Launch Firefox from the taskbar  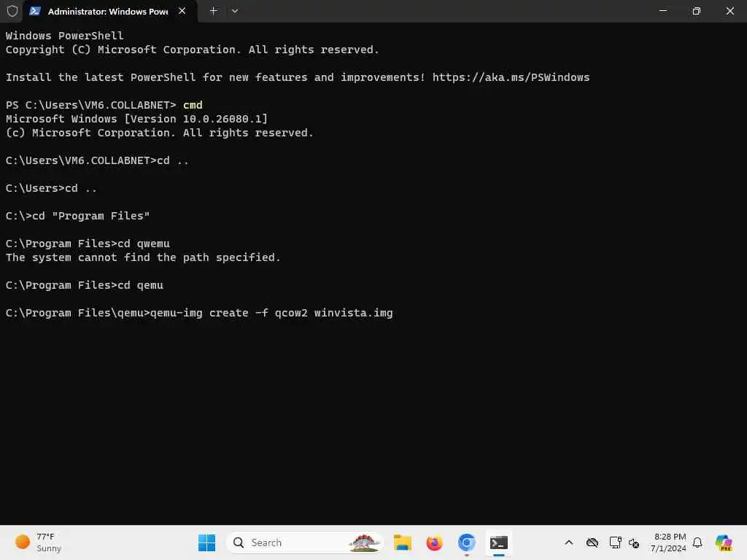[x=434, y=542]
